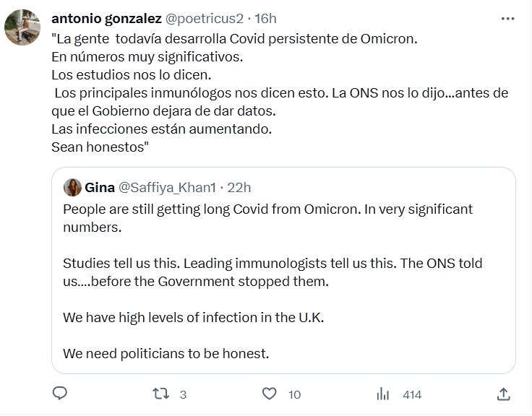Click the repost arrows icon
The image size is (532, 416).
[x=164, y=394]
